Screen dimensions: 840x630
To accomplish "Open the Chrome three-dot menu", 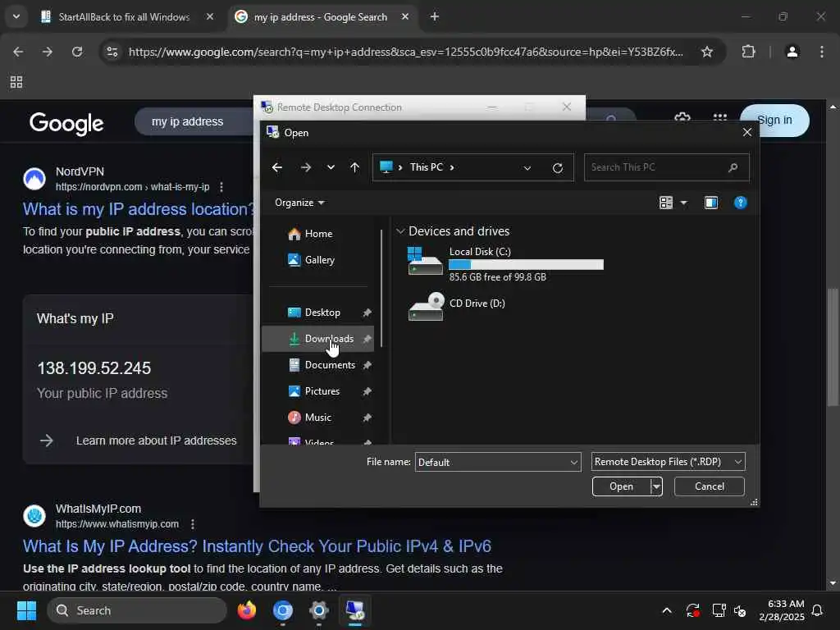I will point(822,52).
